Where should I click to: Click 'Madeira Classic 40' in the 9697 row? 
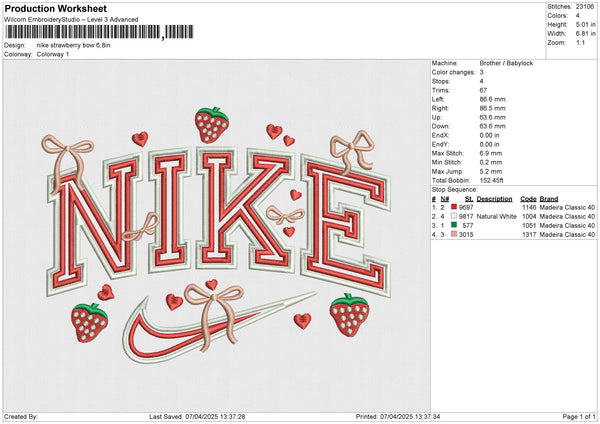(567, 207)
